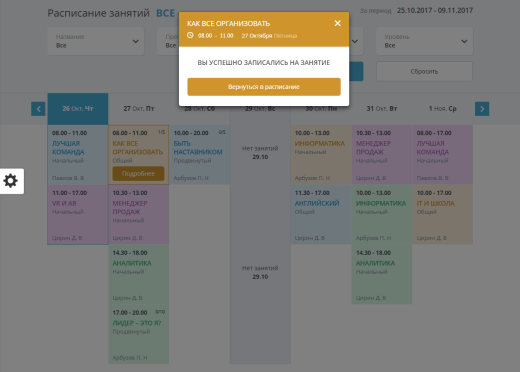The height and width of the screenshot is (372, 520).
Task: Expand the dropdown chevron beside the popup
Action: 355,41
